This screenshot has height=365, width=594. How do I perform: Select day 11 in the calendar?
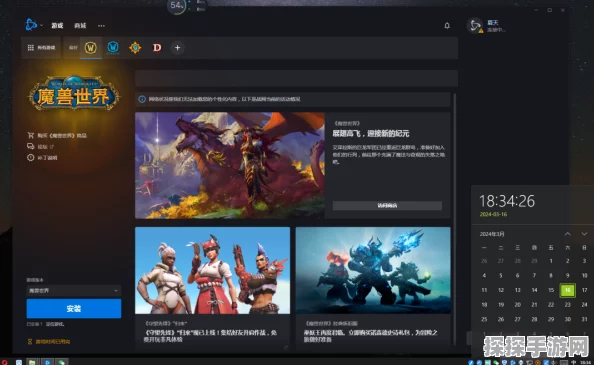point(484,290)
